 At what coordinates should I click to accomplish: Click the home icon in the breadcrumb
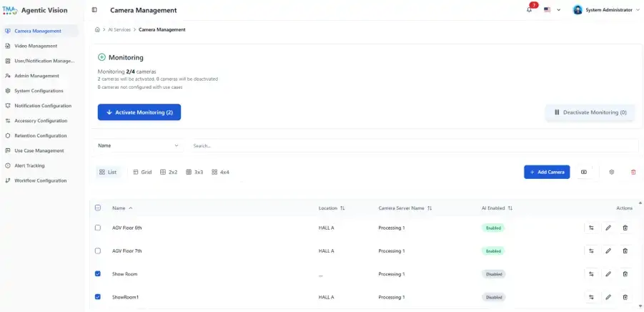(97, 29)
